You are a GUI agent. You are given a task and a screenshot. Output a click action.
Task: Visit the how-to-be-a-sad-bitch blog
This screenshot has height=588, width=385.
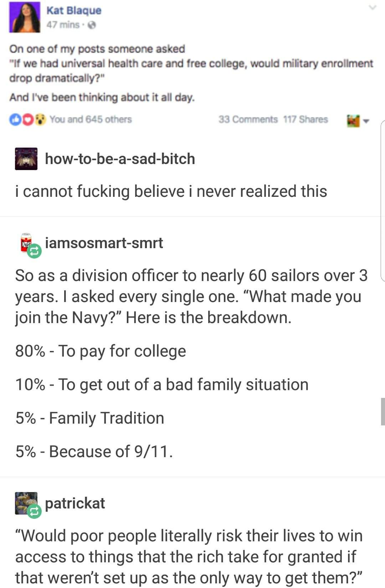click(x=120, y=159)
